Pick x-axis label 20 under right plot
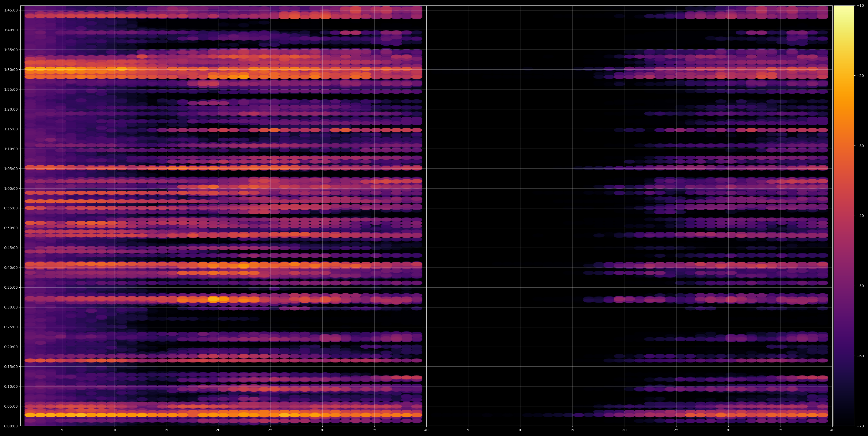Image resolution: width=868 pixels, height=436 pixels. coord(624,430)
